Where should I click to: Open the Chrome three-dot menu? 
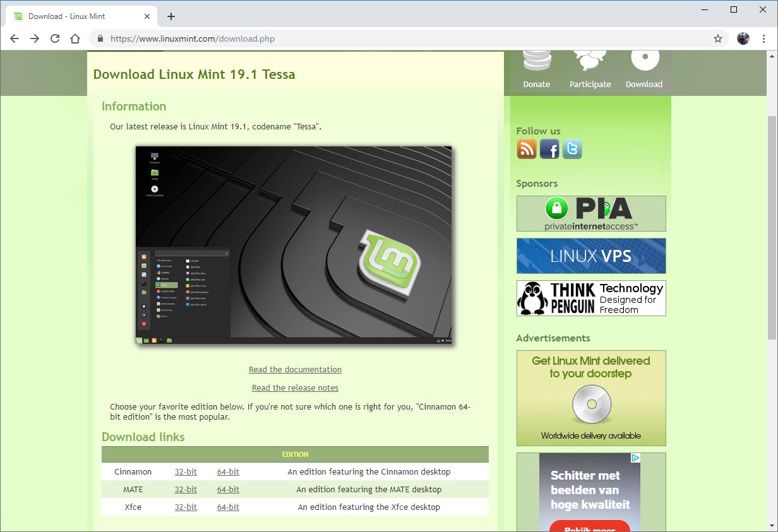[763, 38]
